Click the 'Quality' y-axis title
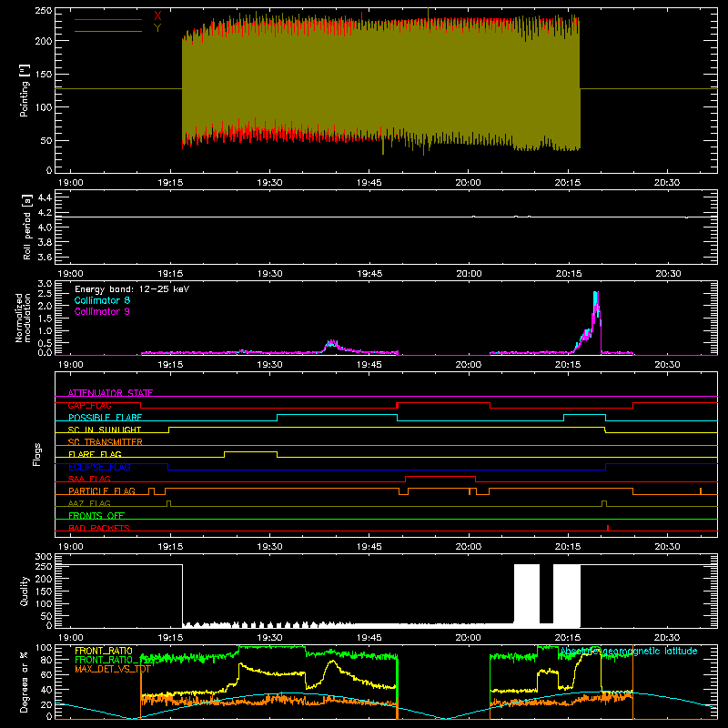The height and width of the screenshot is (728, 728). pos(25,591)
